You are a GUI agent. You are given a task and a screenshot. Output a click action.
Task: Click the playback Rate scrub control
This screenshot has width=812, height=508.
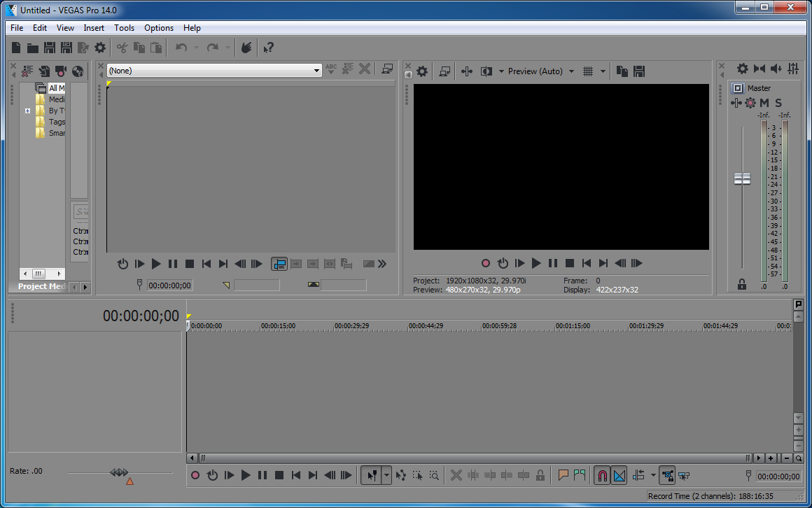[x=120, y=473]
